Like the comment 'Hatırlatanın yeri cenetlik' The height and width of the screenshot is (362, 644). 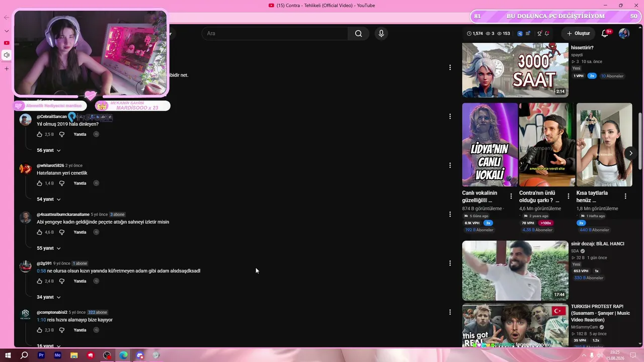click(x=40, y=183)
